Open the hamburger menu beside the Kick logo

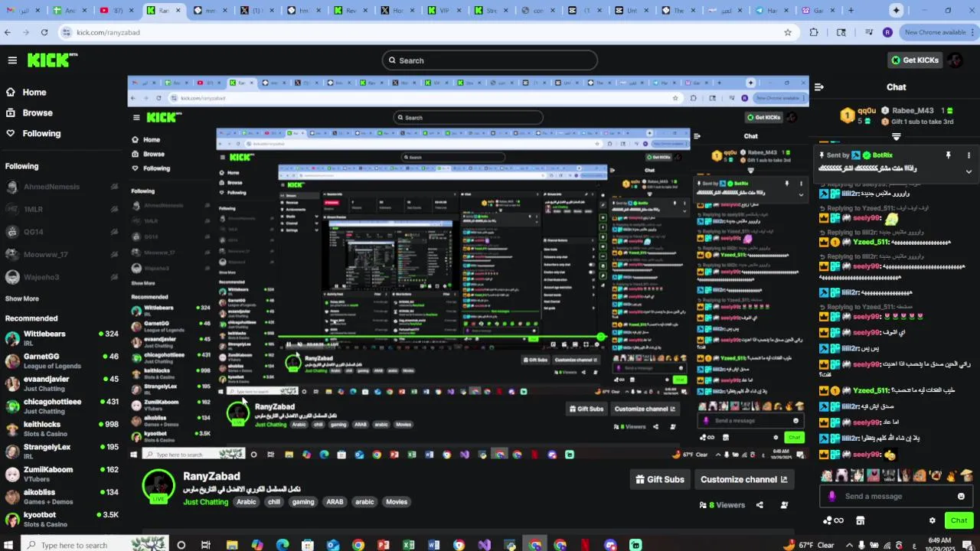click(x=12, y=60)
